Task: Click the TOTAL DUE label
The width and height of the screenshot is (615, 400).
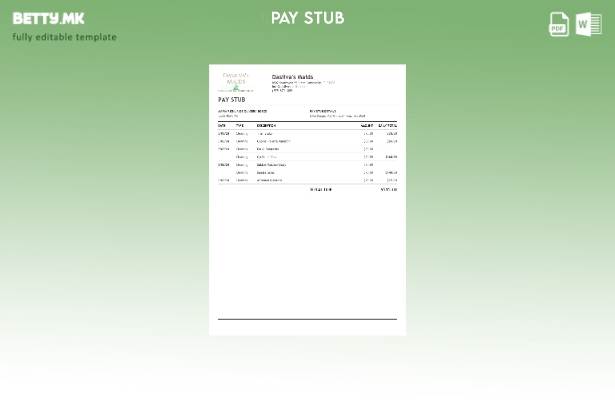Action: click(321, 189)
